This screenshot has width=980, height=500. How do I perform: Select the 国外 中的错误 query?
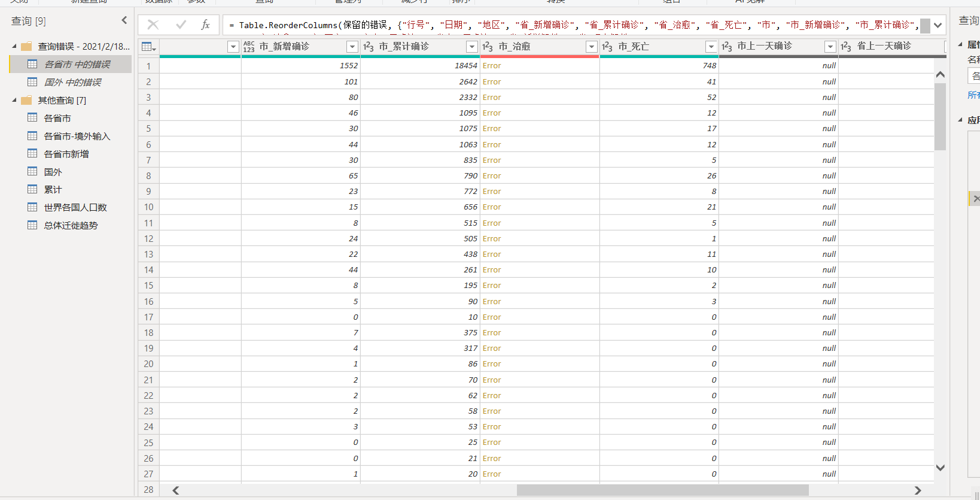click(72, 82)
